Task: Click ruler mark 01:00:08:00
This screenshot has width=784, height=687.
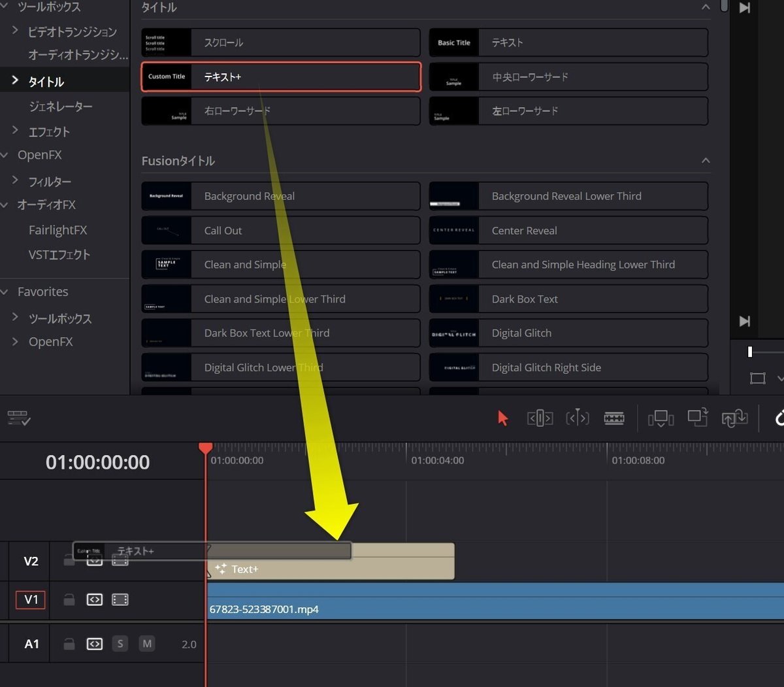Action: tap(638, 460)
